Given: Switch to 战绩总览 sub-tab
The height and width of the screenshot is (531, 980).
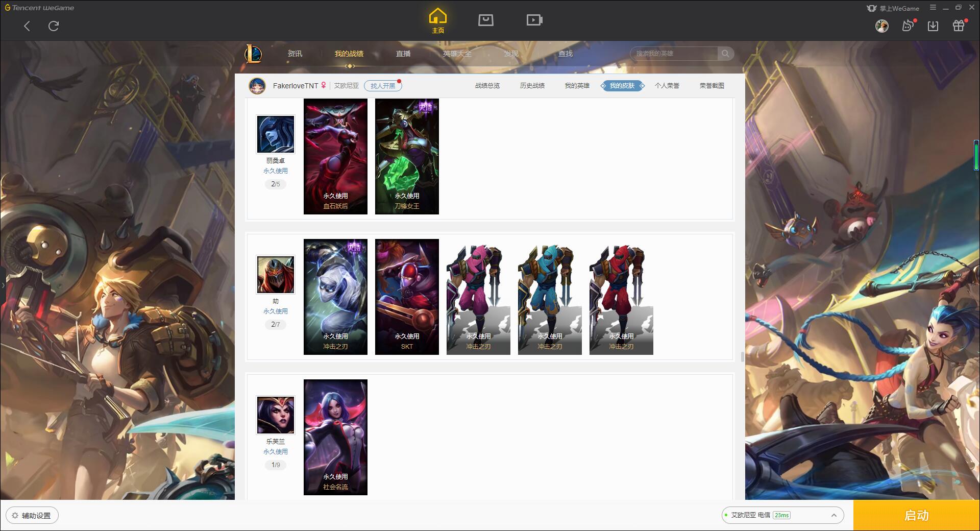Looking at the screenshot, I should [487, 86].
